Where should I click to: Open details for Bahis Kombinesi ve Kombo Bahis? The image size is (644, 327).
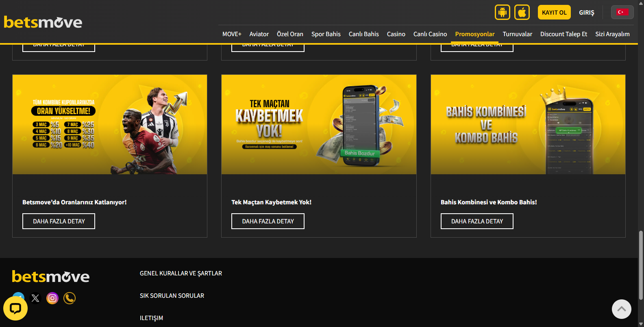[x=477, y=221]
